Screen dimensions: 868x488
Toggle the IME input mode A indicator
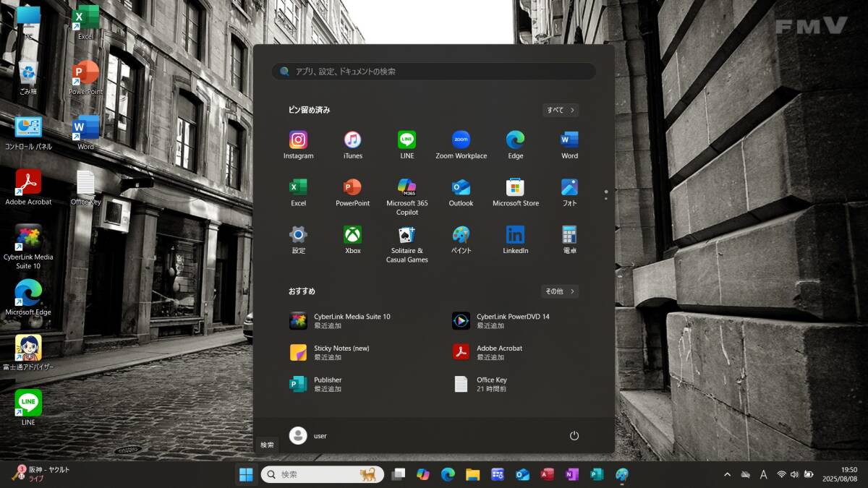[764, 474]
